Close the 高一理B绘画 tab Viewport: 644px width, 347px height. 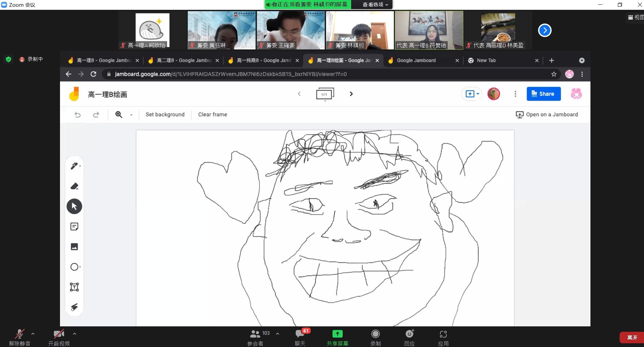tap(377, 61)
